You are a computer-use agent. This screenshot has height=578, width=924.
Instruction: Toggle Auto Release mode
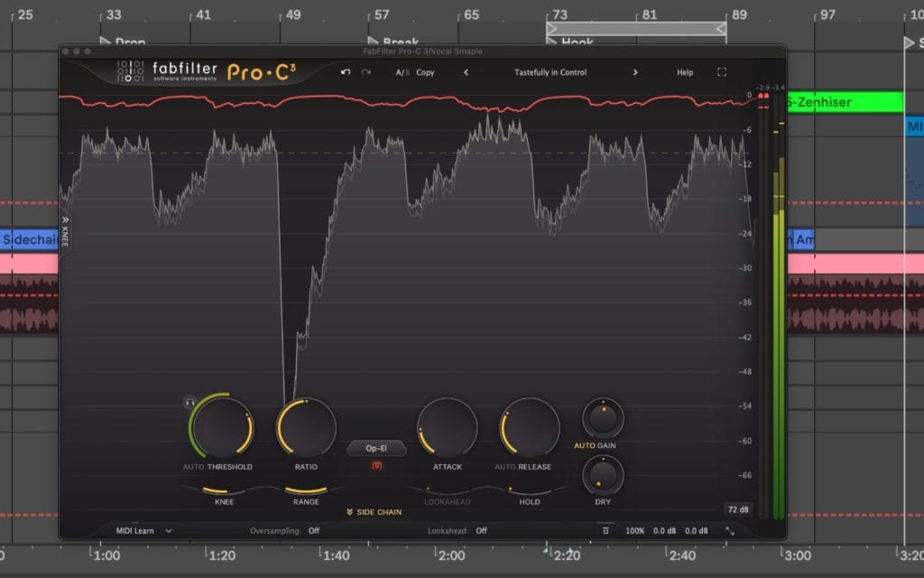point(504,467)
